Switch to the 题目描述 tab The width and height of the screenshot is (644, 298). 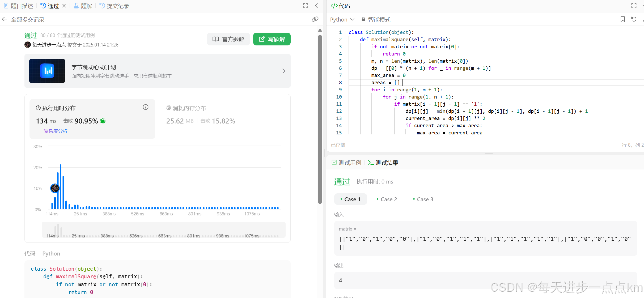click(x=19, y=6)
